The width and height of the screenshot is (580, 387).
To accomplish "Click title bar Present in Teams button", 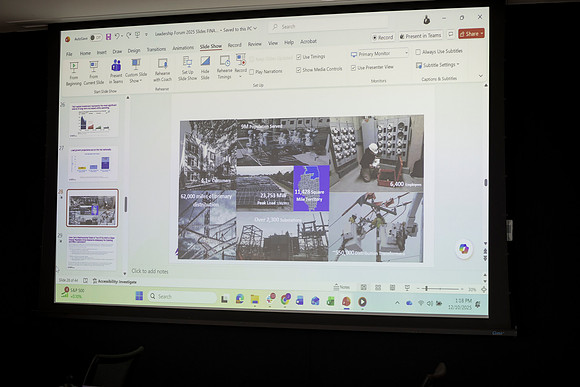I will tap(421, 36).
